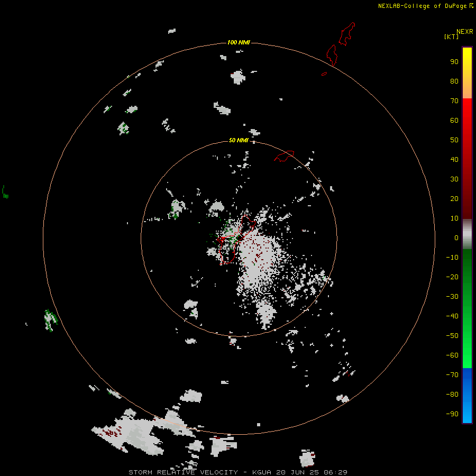Click the 30 value on velocity scale

click(x=454, y=179)
